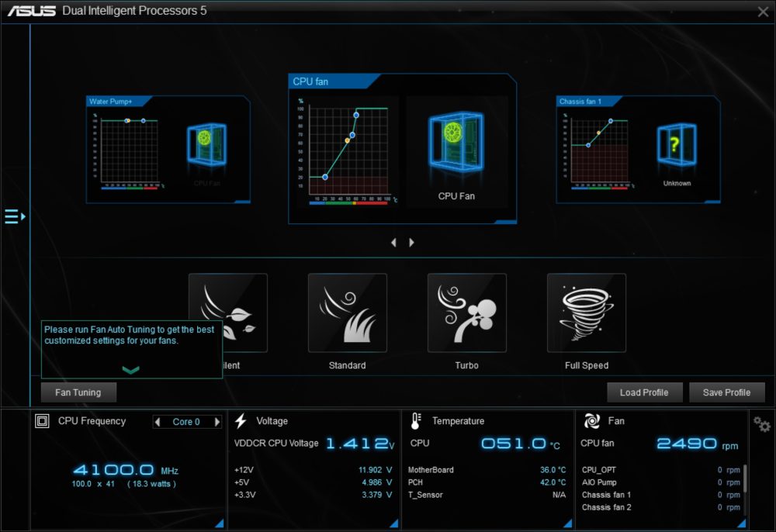Click the 4100.0 MHz frequency readout
776x532 pixels.
pos(126,470)
